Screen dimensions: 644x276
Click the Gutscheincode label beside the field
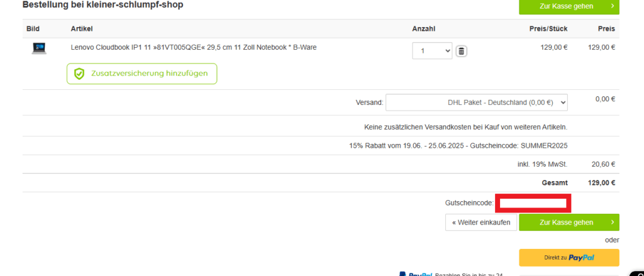coord(469,203)
